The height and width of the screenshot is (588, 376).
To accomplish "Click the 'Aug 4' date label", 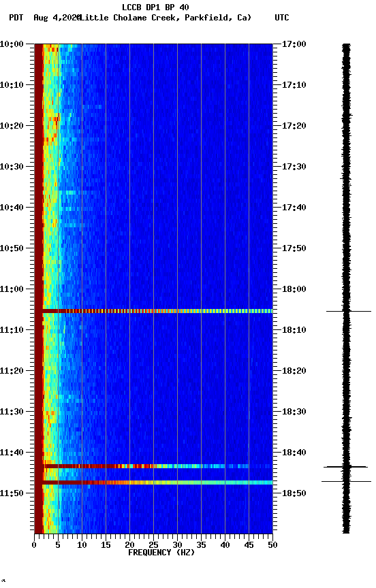I will click(x=45, y=18).
